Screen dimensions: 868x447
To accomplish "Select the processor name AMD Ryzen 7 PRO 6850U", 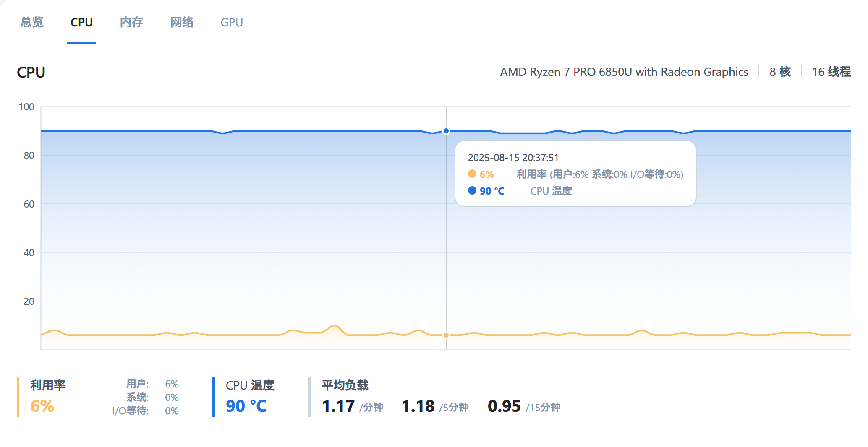I will pos(624,72).
